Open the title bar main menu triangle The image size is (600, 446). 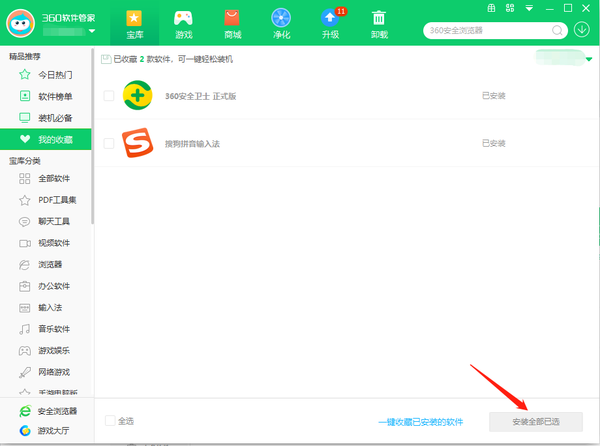(529, 8)
